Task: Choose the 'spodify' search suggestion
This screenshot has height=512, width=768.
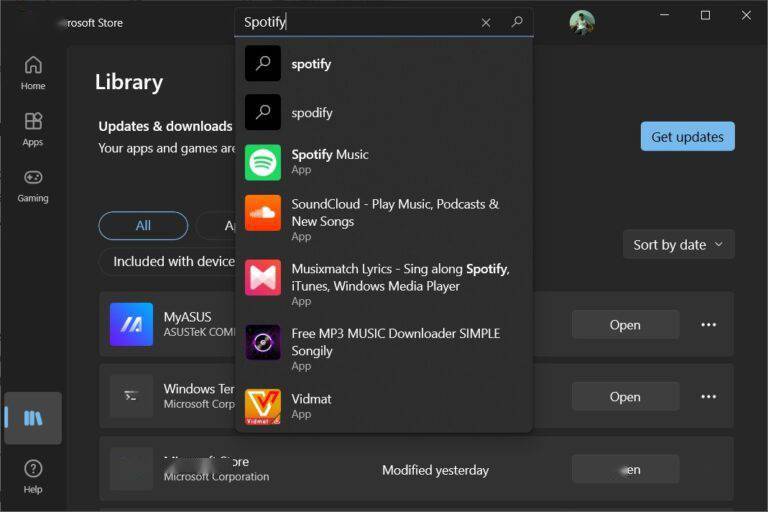Action: click(384, 113)
